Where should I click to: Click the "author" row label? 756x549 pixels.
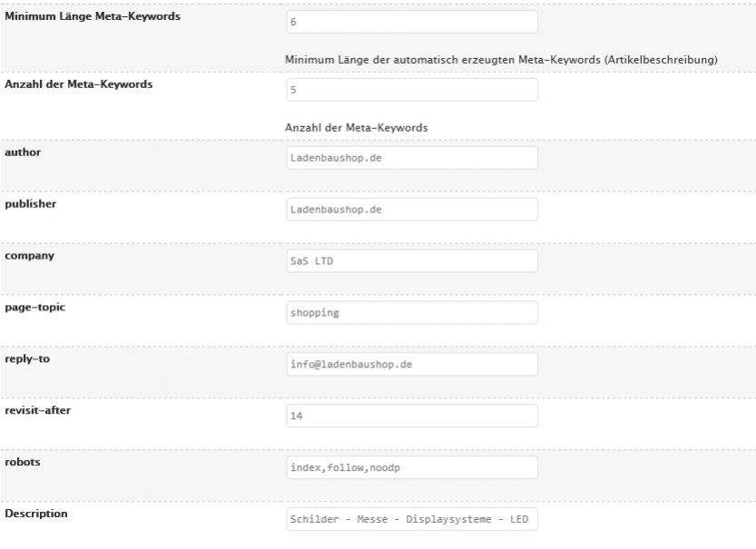point(23,152)
